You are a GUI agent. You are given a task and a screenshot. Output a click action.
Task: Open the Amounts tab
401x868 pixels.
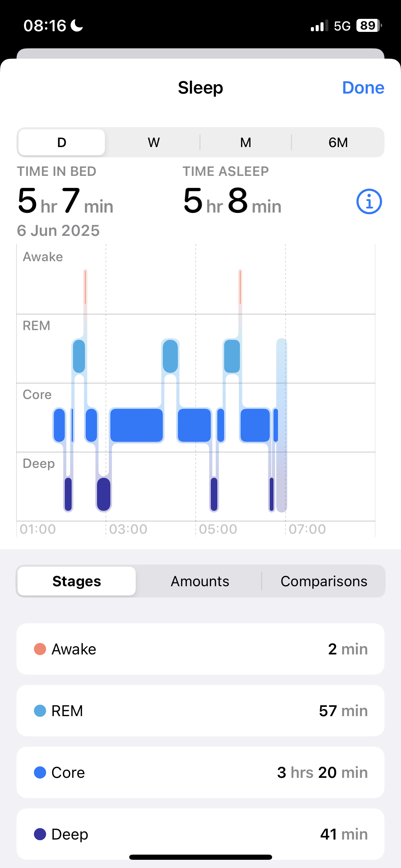pyautogui.click(x=200, y=581)
